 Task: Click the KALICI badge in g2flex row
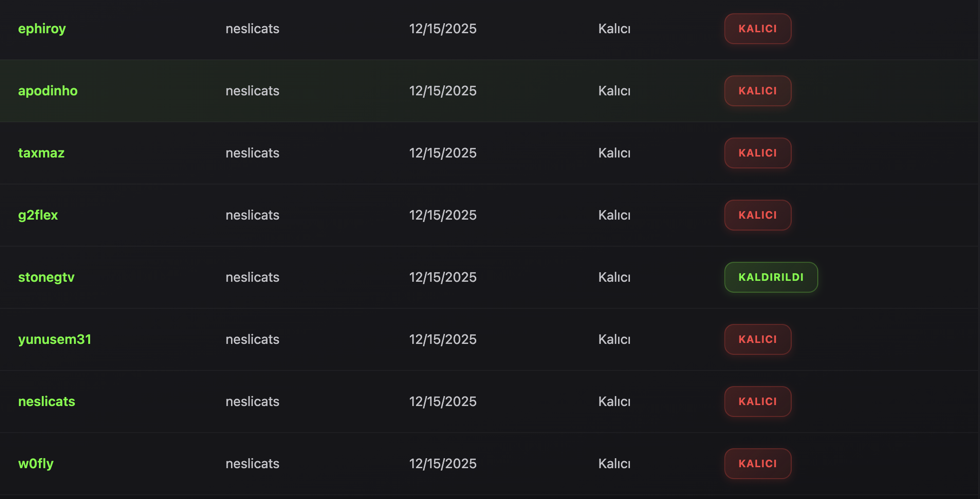[758, 215]
